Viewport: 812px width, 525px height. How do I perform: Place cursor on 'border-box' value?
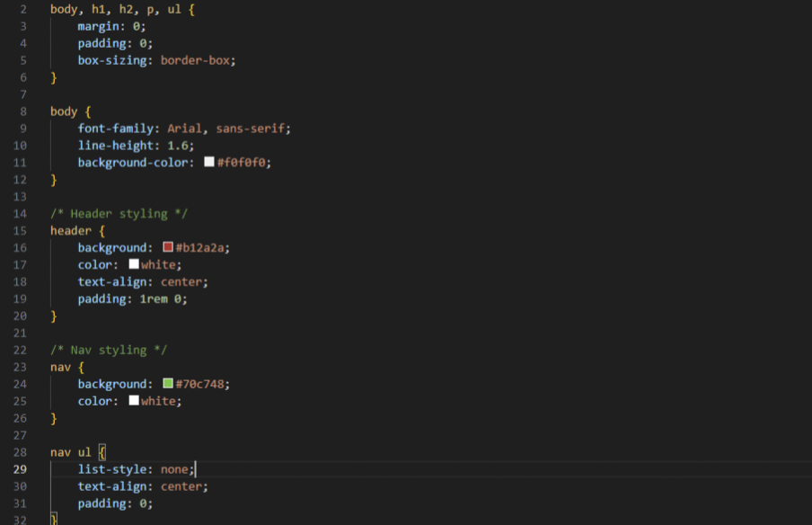point(195,60)
